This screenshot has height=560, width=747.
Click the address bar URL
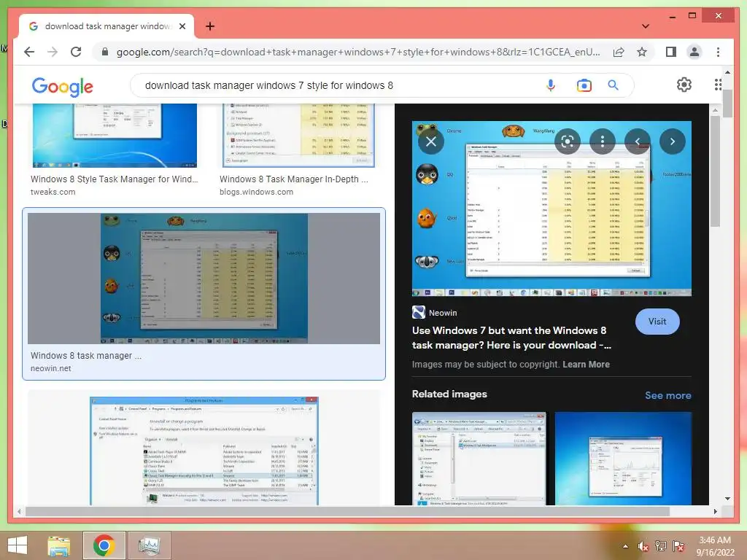click(357, 52)
